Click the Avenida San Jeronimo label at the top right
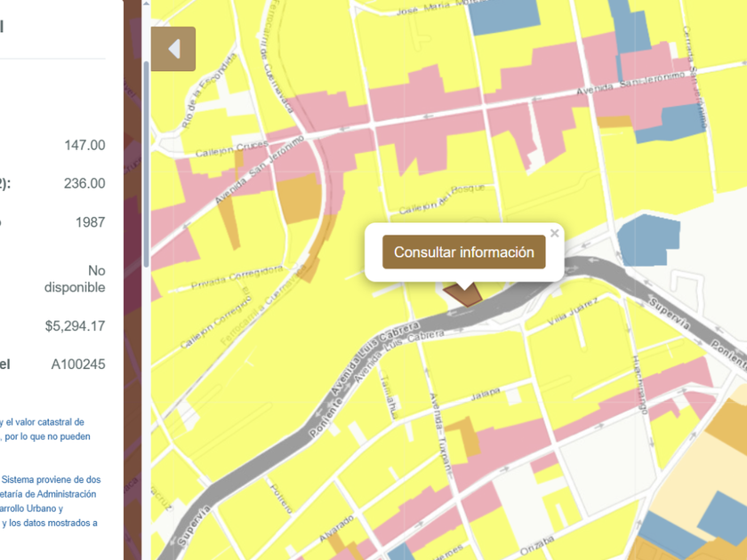This screenshot has height=560, width=747. (631, 82)
